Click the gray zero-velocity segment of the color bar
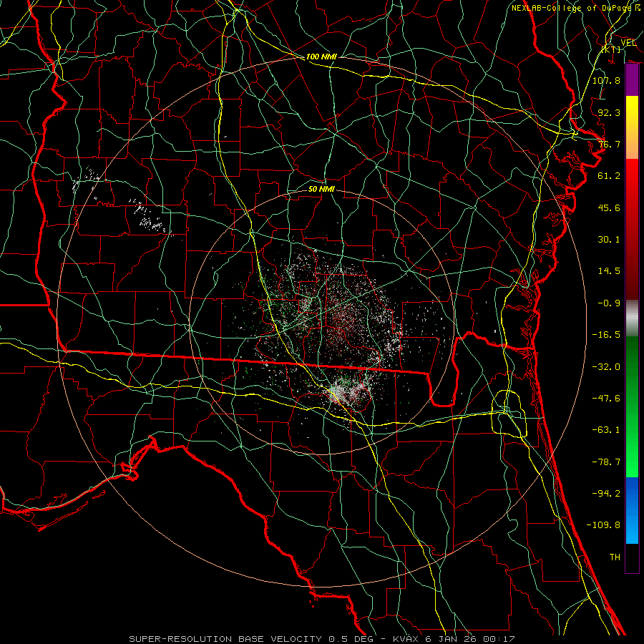 point(632,318)
